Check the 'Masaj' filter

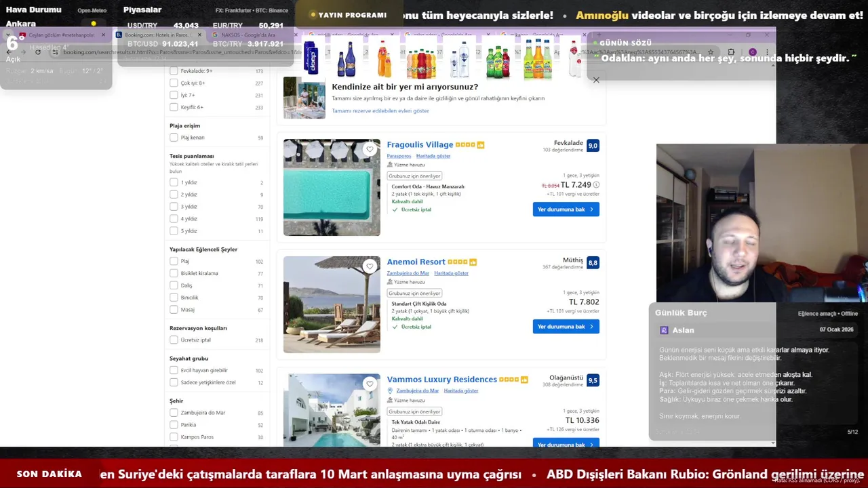click(174, 310)
